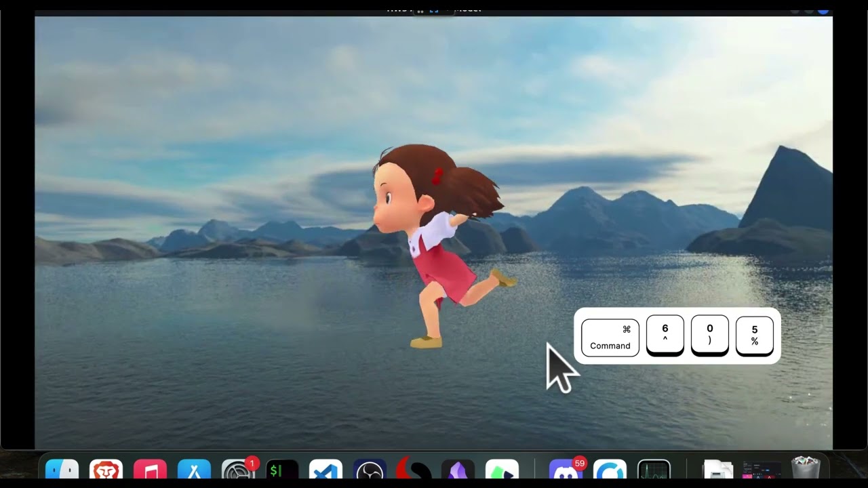The width and height of the screenshot is (868, 488).
Task: Open Discord with 59 unread notifications
Action: pyautogui.click(x=566, y=469)
